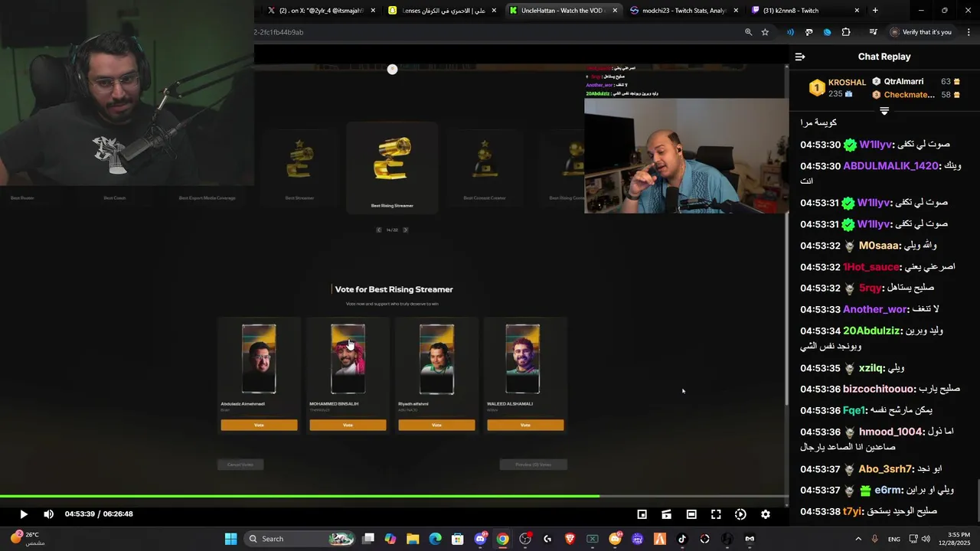Click the Windows taskbar Search box
Viewport: 980px width, 551px height.
click(x=301, y=539)
